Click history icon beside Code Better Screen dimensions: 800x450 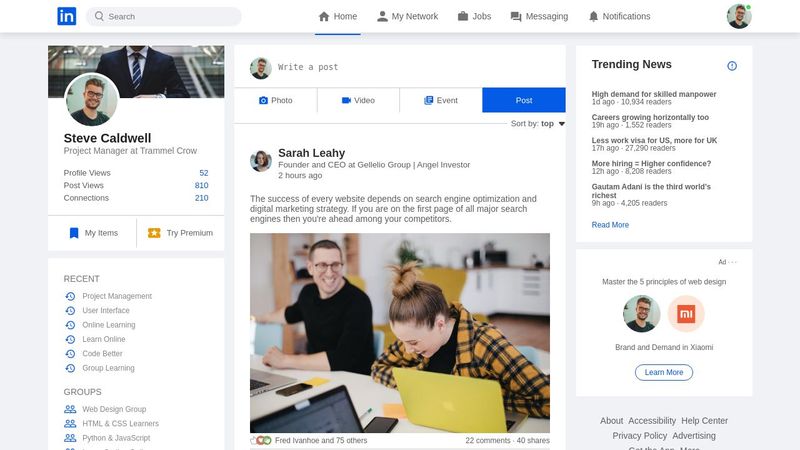[x=70, y=354]
